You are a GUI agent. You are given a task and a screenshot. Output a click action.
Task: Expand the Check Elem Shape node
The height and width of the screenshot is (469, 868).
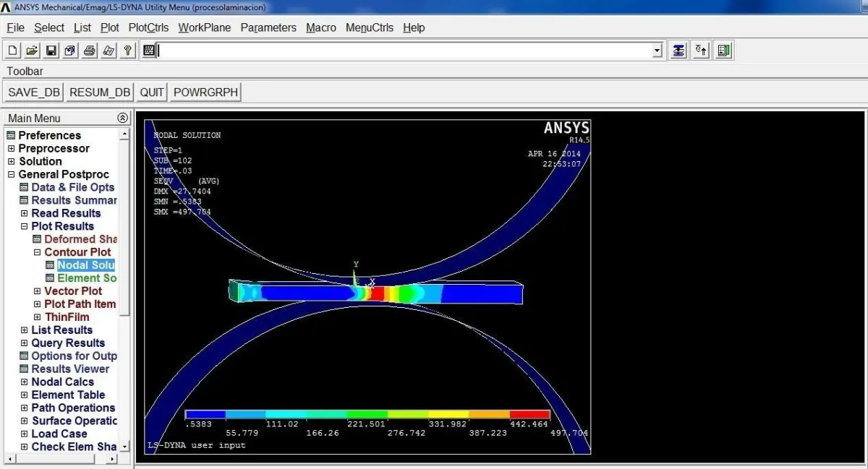tap(24, 447)
